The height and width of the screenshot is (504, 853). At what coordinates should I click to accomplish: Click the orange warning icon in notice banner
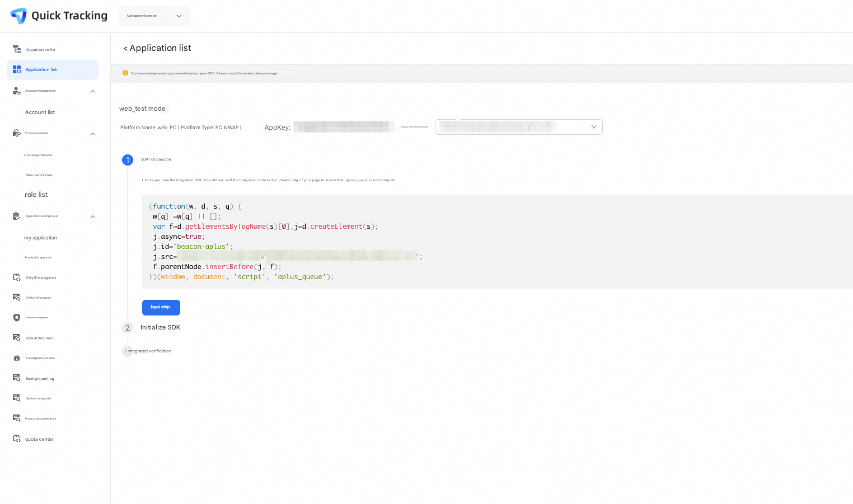pyautogui.click(x=125, y=73)
